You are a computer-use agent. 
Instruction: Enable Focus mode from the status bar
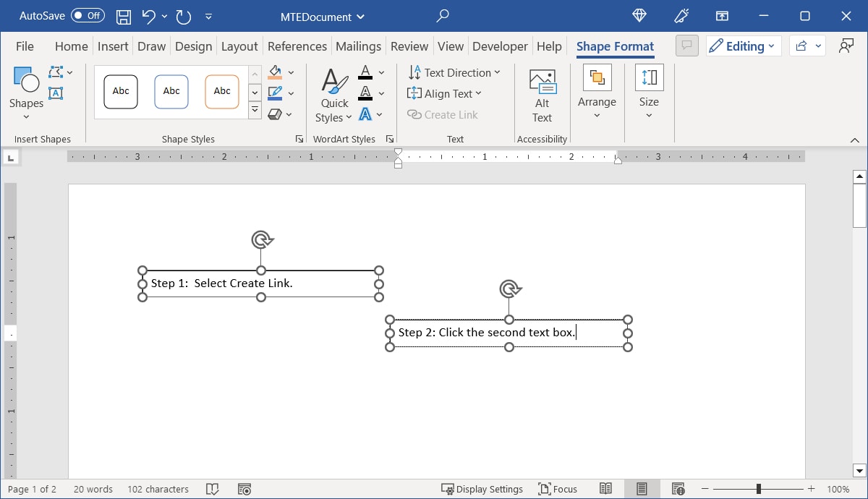(x=558, y=489)
